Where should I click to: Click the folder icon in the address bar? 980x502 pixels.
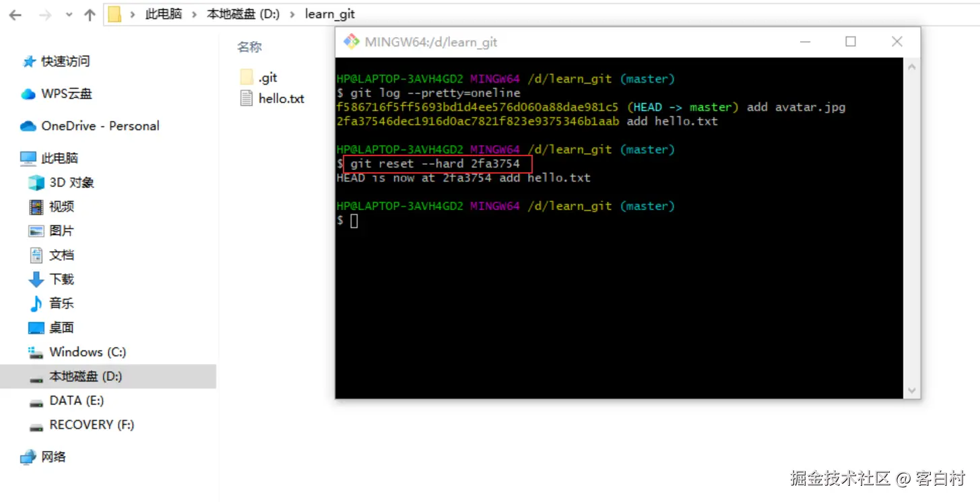(x=115, y=14)
